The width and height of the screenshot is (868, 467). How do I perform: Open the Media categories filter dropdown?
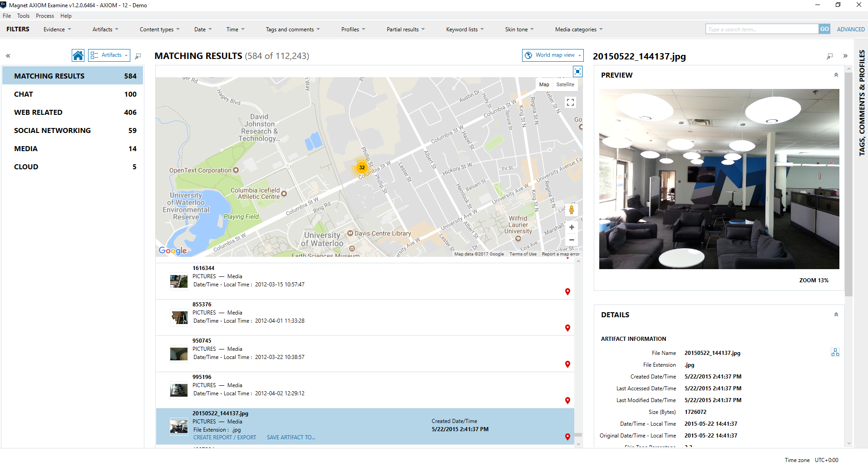click(x=579, y=29)
